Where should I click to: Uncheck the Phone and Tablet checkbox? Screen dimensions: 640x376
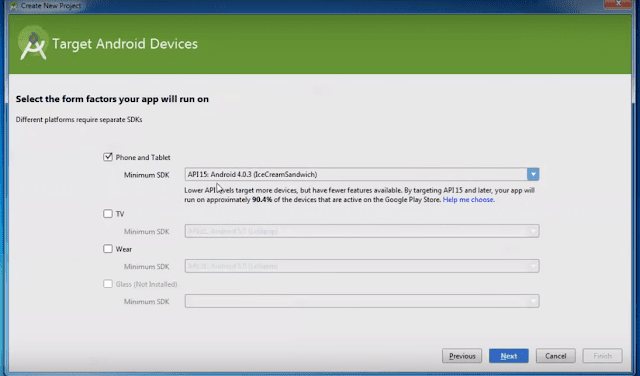pyautogui.click(x=108, y=157)
